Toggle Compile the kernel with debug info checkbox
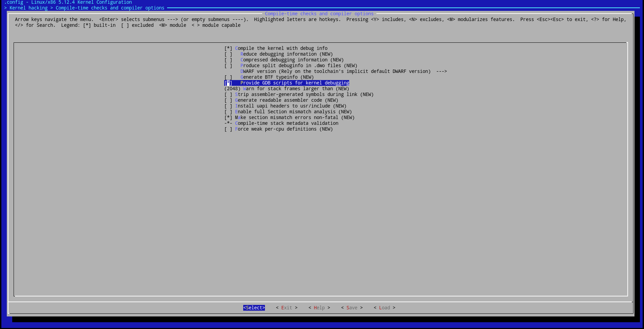Image resolution: width=644 pixels, height=329 pixels. click(228, 48)
